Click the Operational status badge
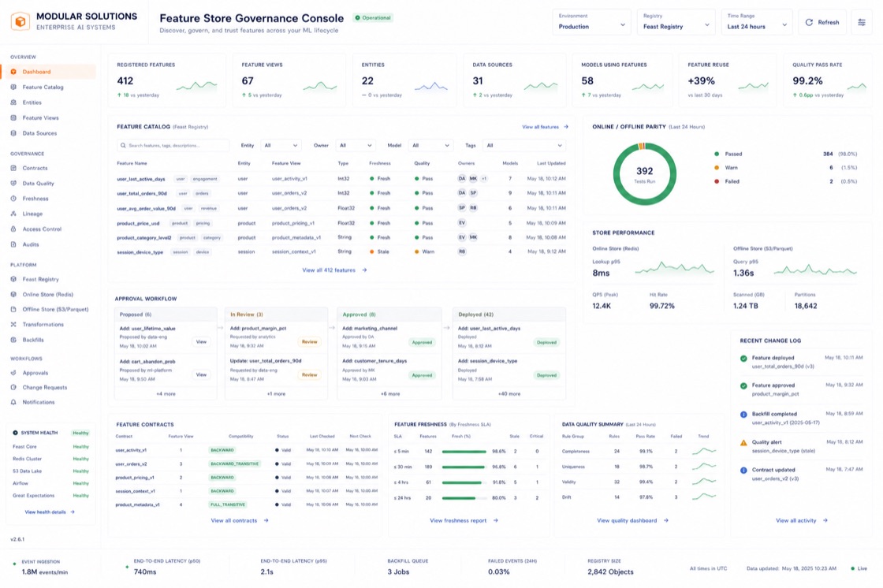This screenshot has width=883, height=588. pos(373,18)
